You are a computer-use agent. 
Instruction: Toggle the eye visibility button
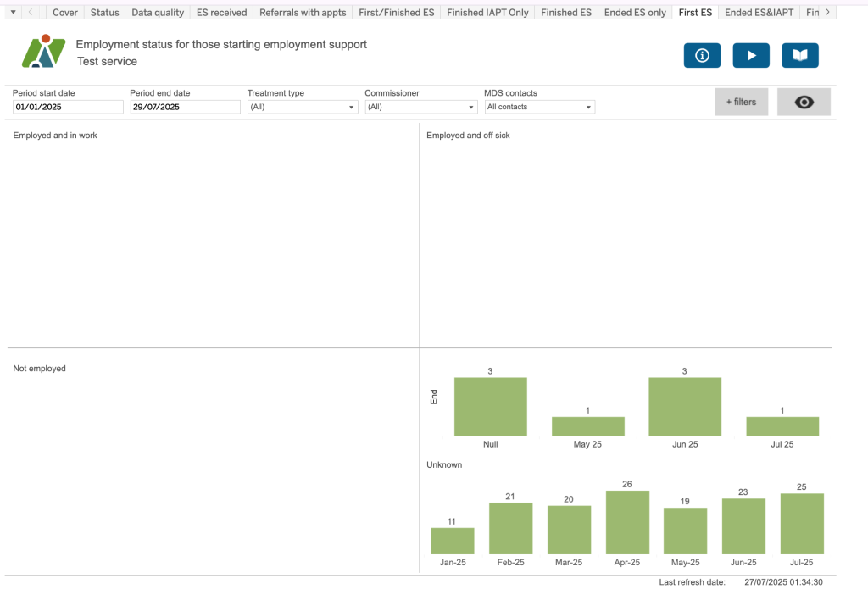coord(804,102)
